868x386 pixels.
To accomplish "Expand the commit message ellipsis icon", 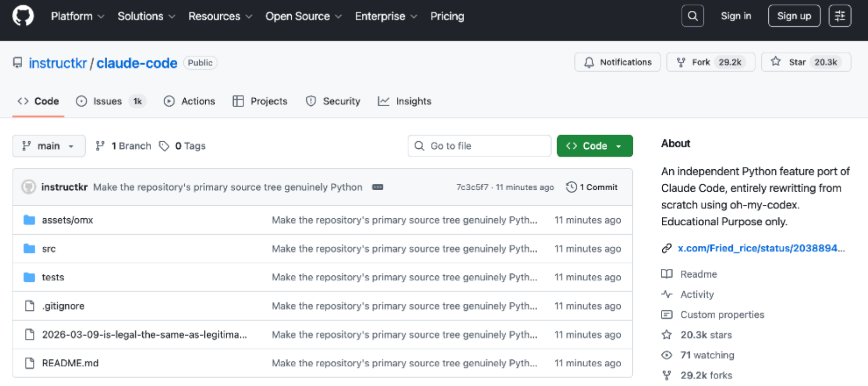I will point(377,187).
